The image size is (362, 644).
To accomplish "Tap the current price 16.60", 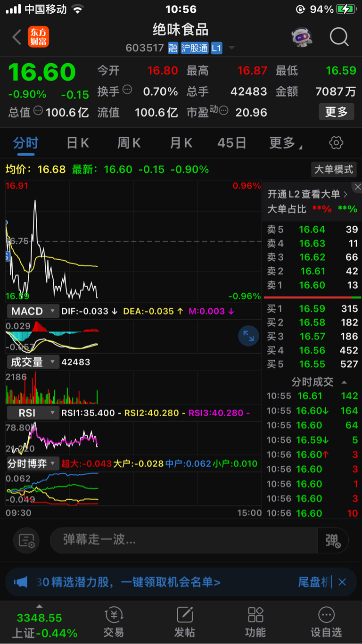I will coord(42,72).
